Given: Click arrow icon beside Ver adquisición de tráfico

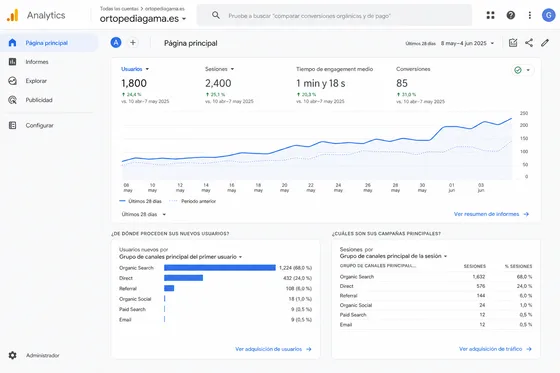Looking at the screenshot, I should click(529, 349).
